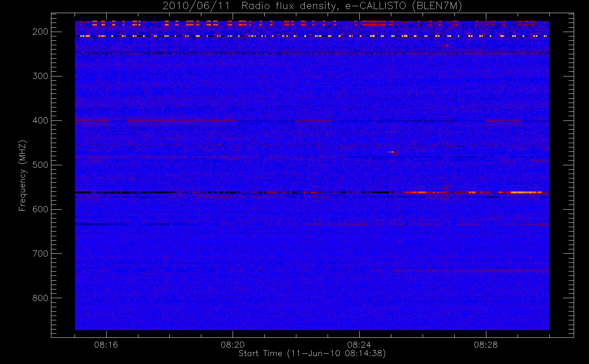Image resolution: width=589 pixels, height=364 pixels.
Task: Click the small orange burst near 470 MHz
Action: [392, 152]
